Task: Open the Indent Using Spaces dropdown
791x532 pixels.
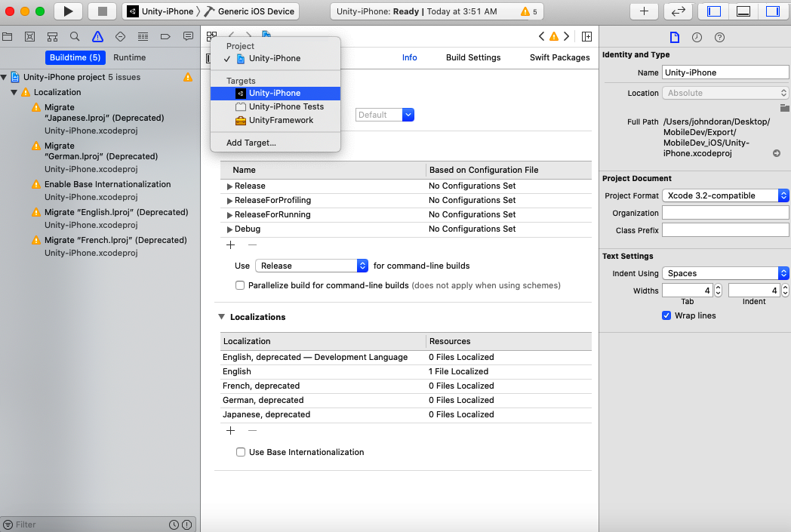Action: click(x=725, y=273)
